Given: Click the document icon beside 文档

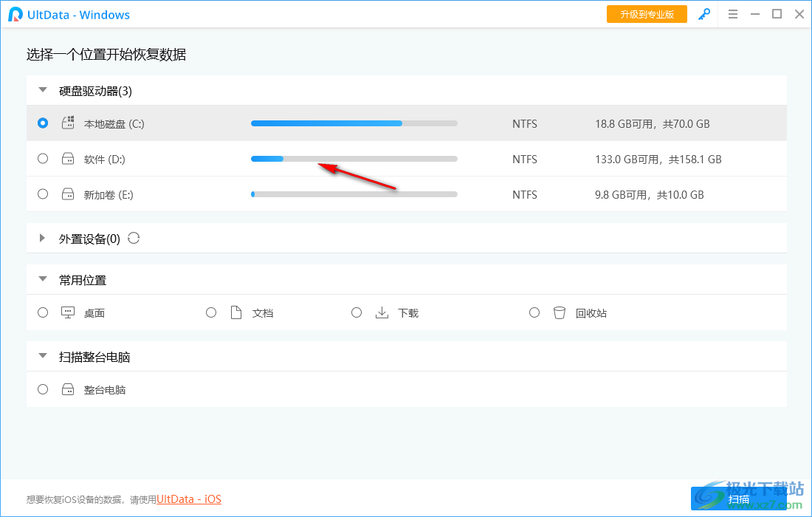Looking at the screenshot, I should click(x=236, y=312).
